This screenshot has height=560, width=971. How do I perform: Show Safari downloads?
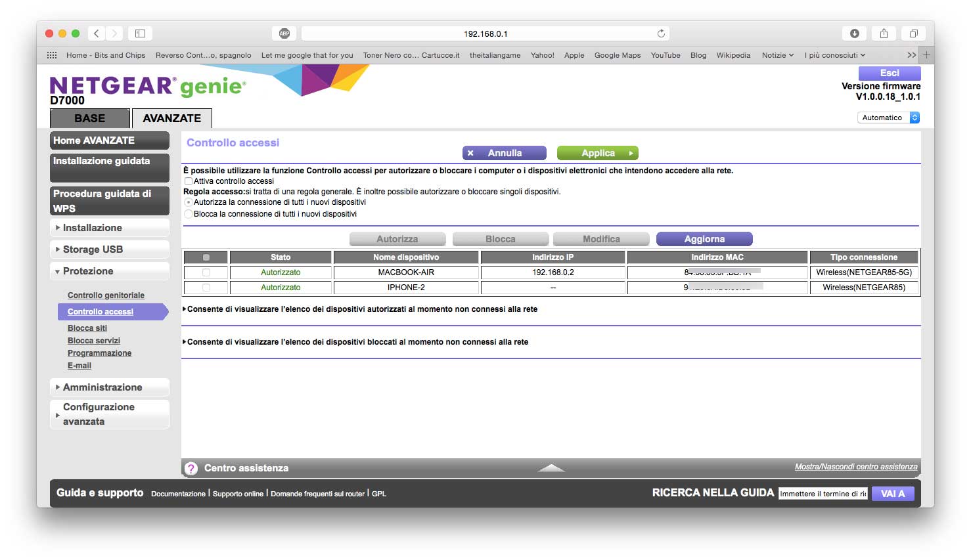tap(855, 33)
